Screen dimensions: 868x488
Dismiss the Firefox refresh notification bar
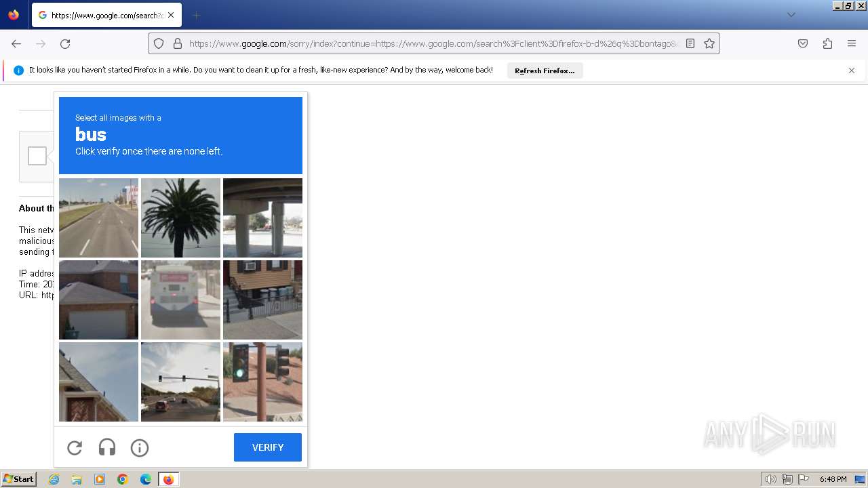(852, 70)
